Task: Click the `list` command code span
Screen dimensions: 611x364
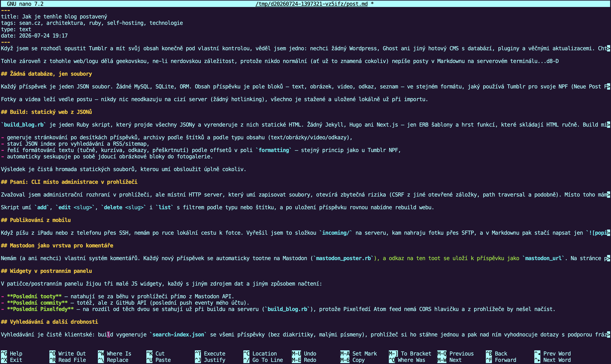Action: 164,207
